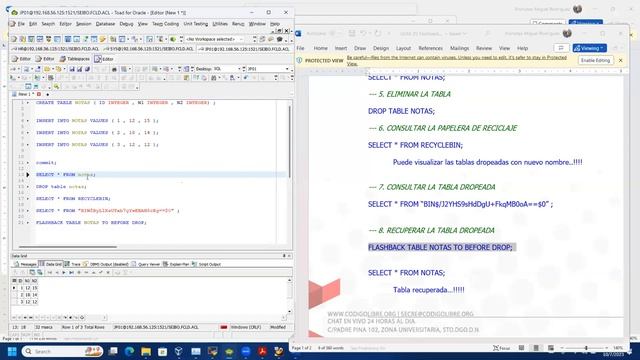
Task: Click the plus insert-record icon in Data Grid
Action: coord(79,272)
